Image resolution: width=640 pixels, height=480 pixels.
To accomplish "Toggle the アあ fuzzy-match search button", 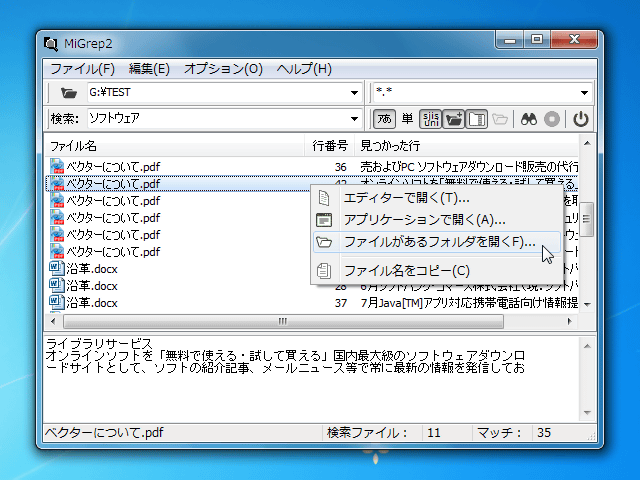I will tap(384, 119).
